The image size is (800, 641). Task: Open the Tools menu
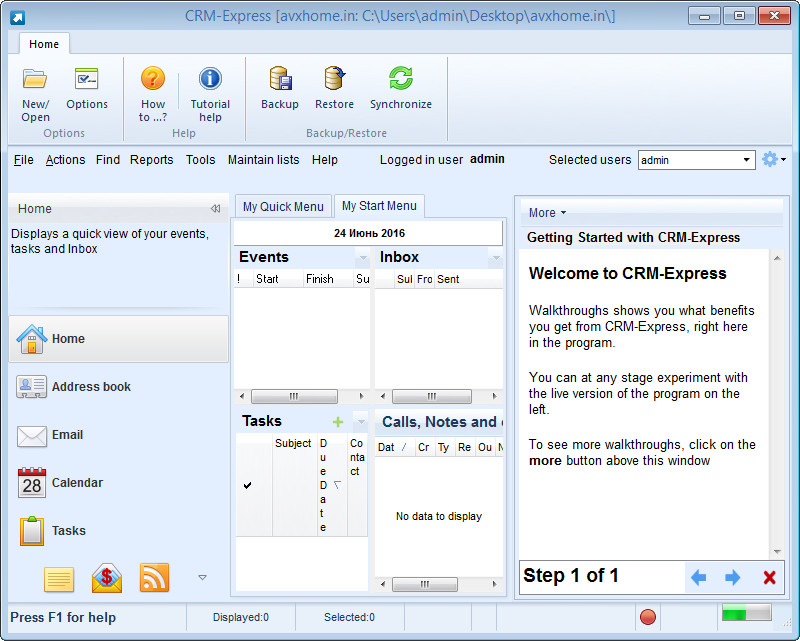(x=201, y=160)
